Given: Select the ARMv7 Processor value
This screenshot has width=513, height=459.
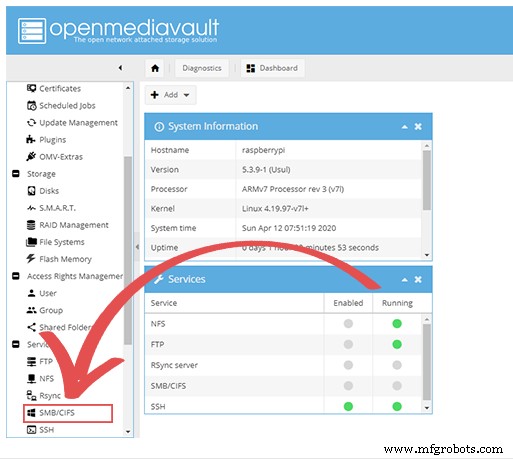Looking at the screenshot, I should tap(293, 189).
